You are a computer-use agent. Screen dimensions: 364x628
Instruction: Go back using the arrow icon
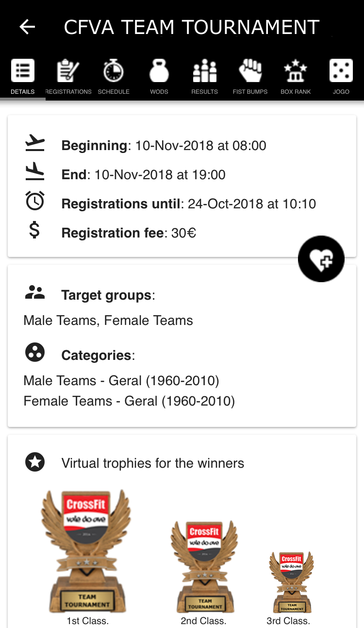coord(27,27)
